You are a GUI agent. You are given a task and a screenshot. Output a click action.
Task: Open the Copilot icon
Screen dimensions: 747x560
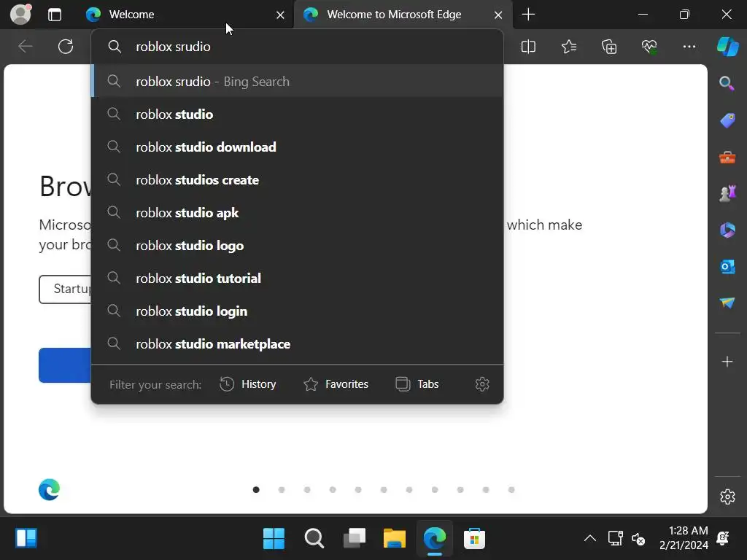point(727,47)
